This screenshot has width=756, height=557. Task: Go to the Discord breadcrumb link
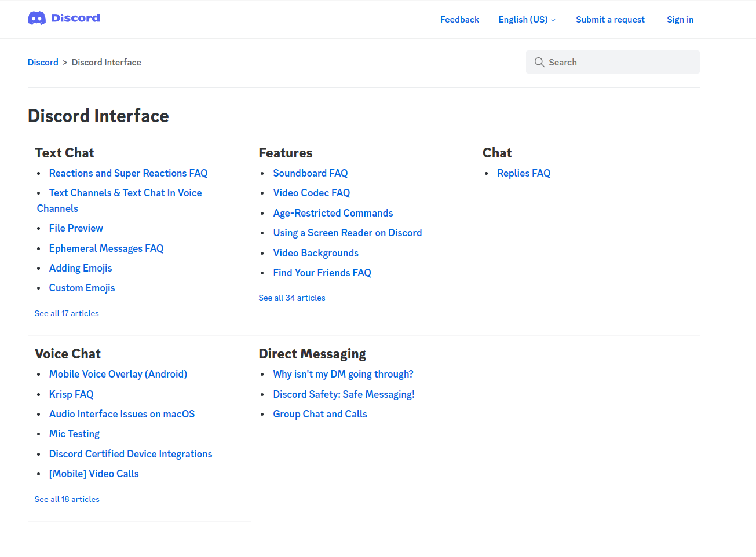(x=43, y=62)
